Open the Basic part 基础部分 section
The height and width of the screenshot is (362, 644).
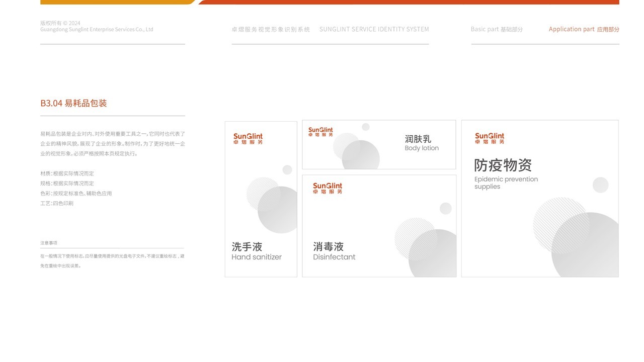tap(497, 29)
